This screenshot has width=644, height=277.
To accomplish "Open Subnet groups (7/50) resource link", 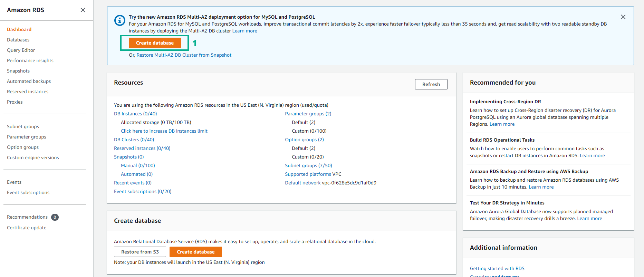I will coord(308,165).
